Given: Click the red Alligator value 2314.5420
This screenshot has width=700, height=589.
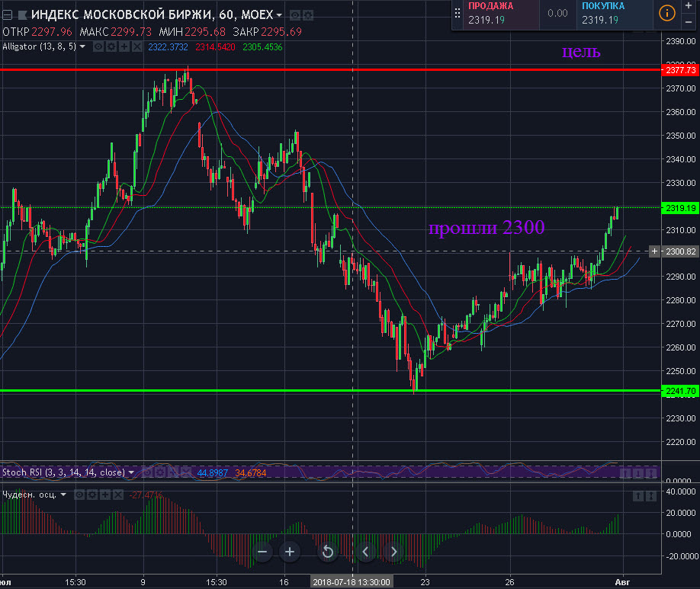Looking at the screenshot, I should (x=215, y=46).
